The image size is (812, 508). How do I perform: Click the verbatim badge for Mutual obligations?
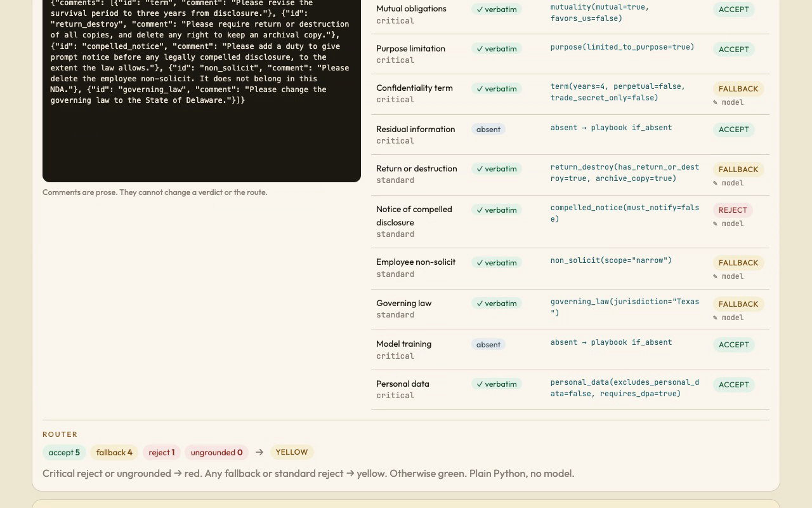497,10
